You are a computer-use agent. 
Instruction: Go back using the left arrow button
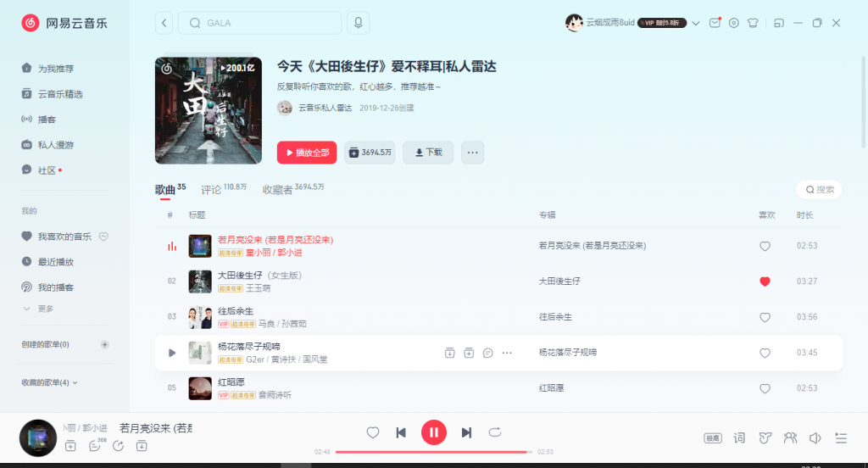click(164, 23)
